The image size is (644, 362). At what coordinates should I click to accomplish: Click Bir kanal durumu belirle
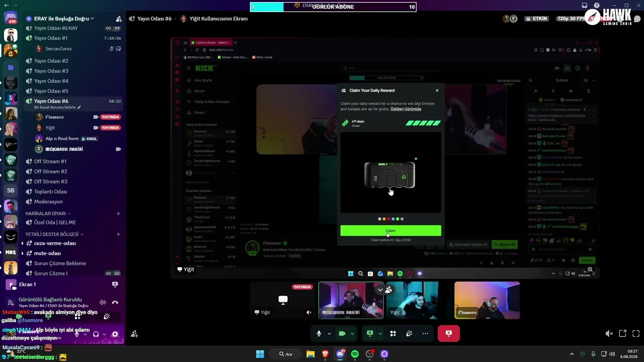57,108
